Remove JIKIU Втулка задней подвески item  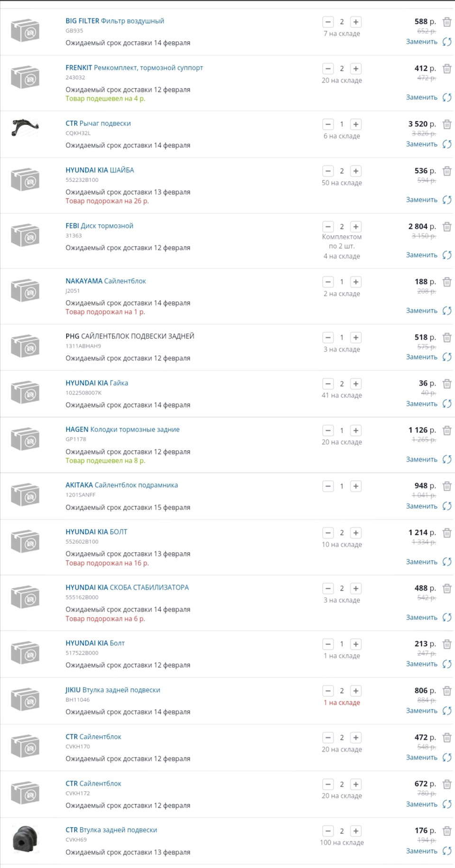(446, 691)
